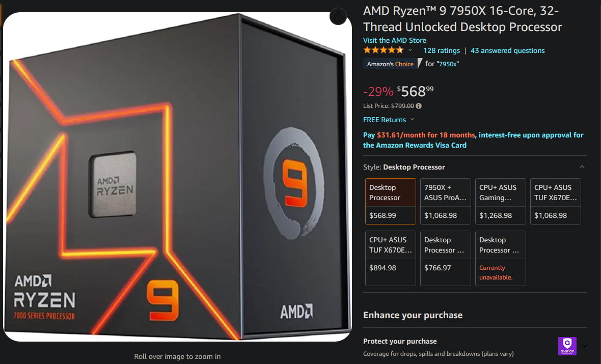Image resolution: width=601 pixels, height=364 pixels.
Task: Open the star ratings breakdown chevron
Action: (410, 50)
